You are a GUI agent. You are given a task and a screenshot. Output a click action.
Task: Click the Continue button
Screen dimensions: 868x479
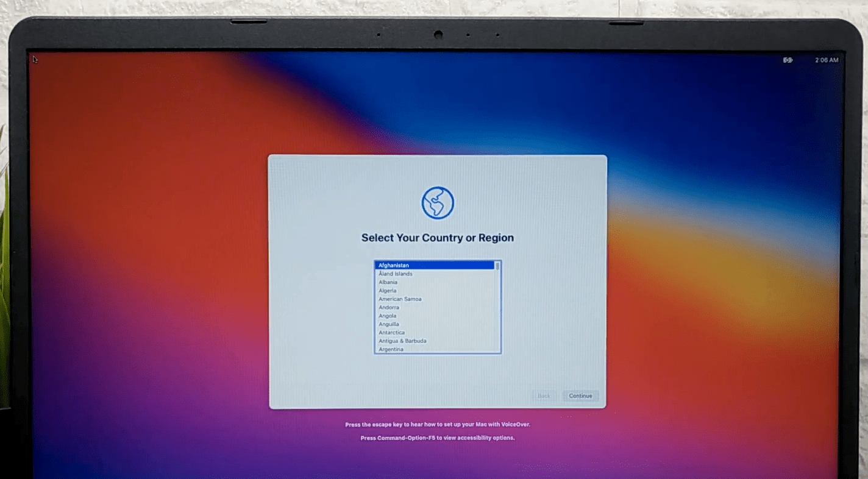point(580,396)
